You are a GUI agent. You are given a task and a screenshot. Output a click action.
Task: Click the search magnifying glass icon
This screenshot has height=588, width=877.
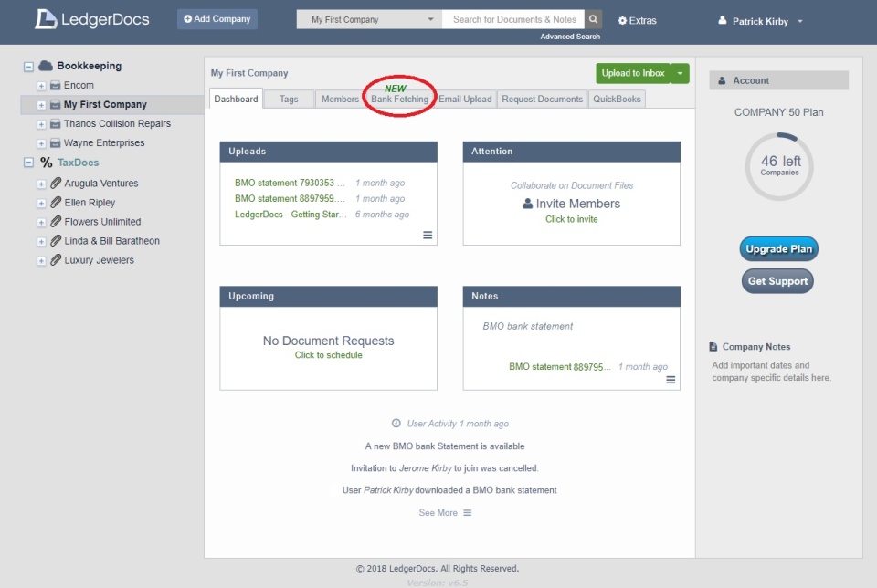(x=592, y=18)
